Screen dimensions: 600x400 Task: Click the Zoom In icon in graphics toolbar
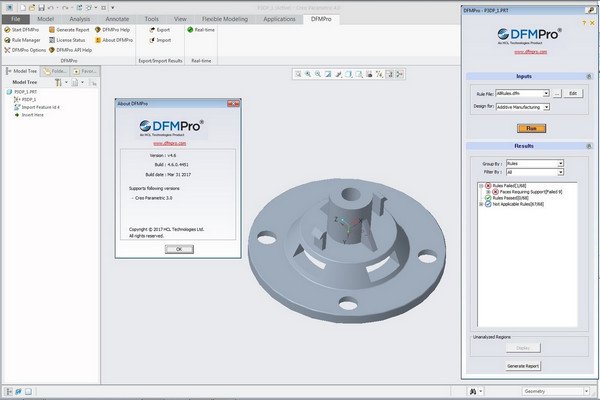(x=308, y=74)
